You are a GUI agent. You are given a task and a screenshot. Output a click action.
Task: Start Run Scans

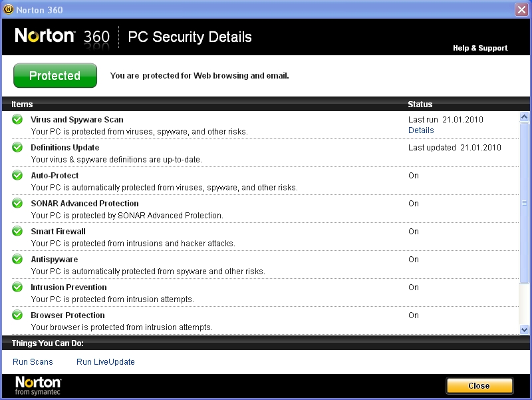33,362
